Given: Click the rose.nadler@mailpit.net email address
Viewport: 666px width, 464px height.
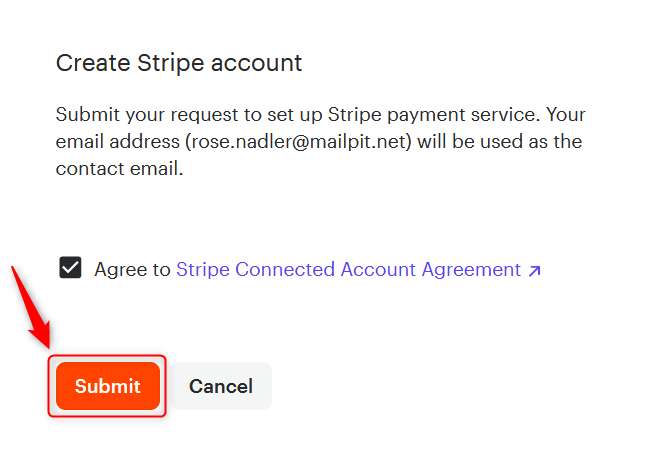Looking at the screenshot, I should 299,141.
